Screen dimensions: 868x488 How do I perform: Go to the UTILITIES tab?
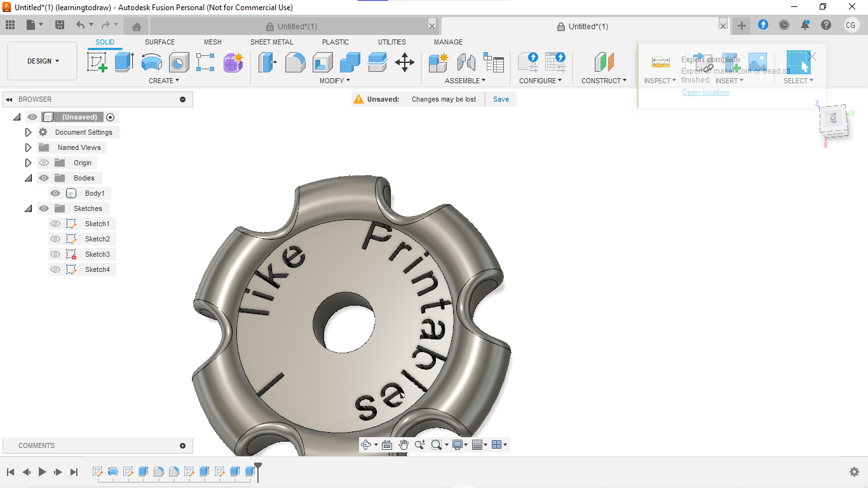(x=392, y=42)
